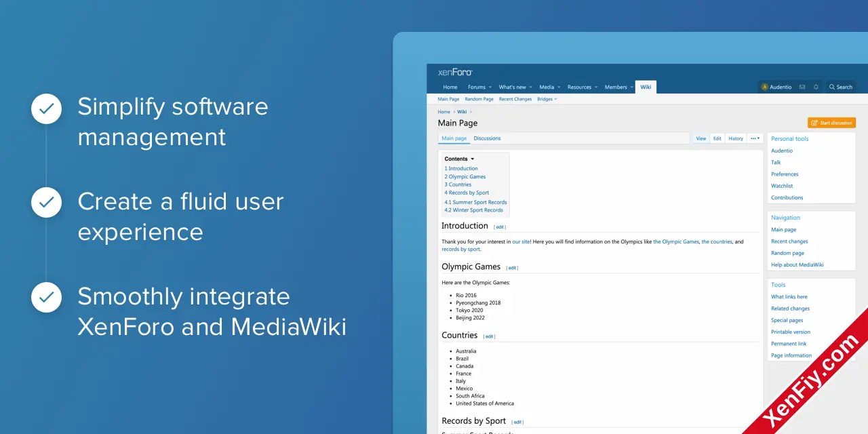Select the Main page tab

[x=454, y=138]
